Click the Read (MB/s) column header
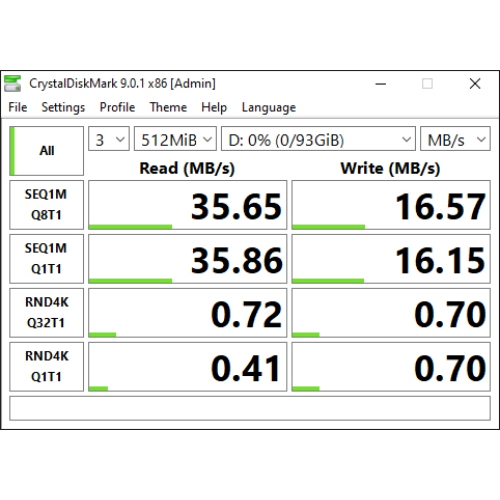 tap(187, 168)
